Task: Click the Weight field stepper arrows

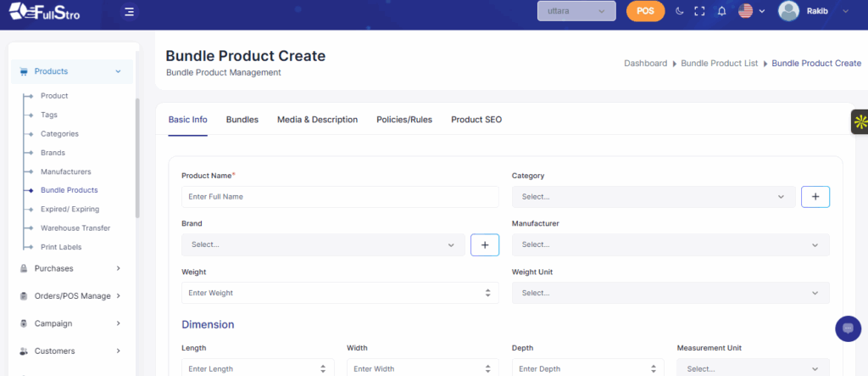Action: tap(487, 293)
